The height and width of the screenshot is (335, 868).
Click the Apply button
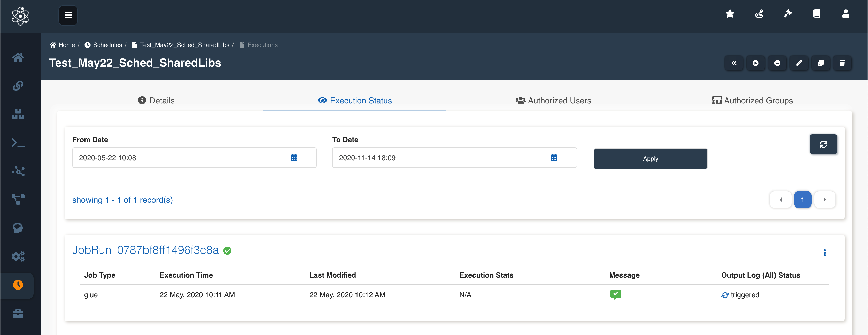tap(650, 158)
